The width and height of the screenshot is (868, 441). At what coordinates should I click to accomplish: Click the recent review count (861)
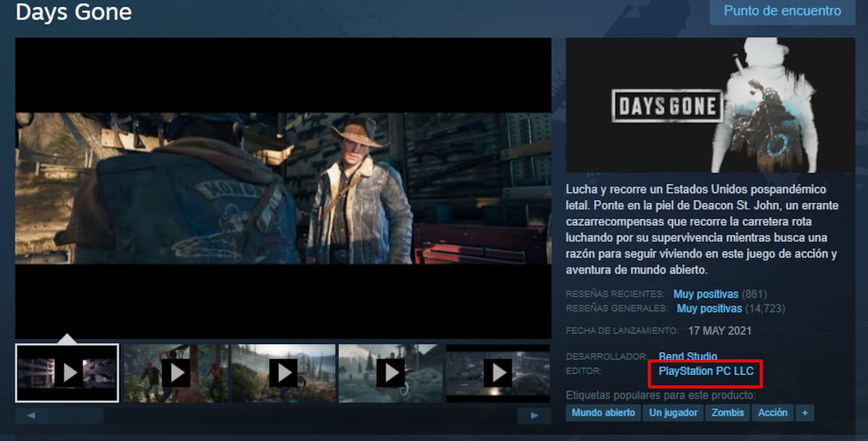coord(754,294)
